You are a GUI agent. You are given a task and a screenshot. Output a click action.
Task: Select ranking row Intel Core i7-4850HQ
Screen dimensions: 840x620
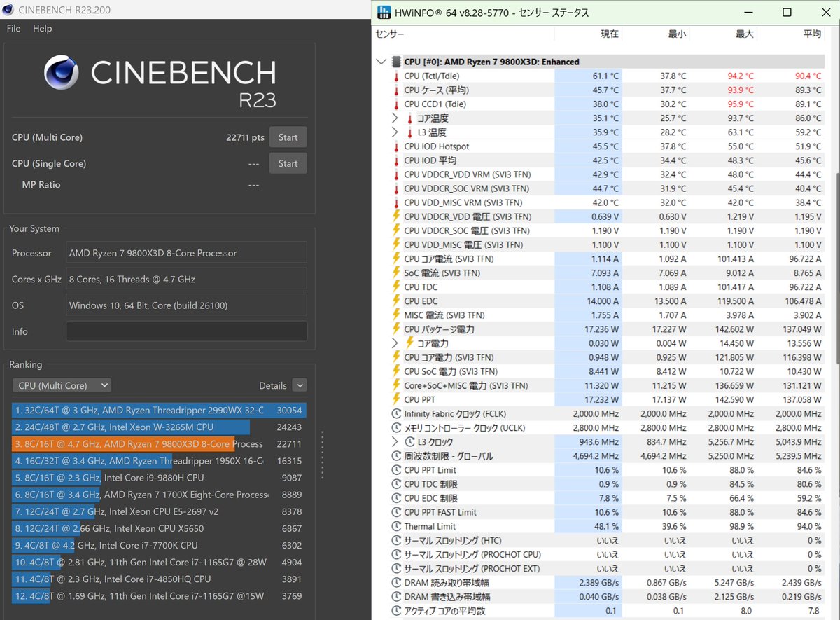159,579
